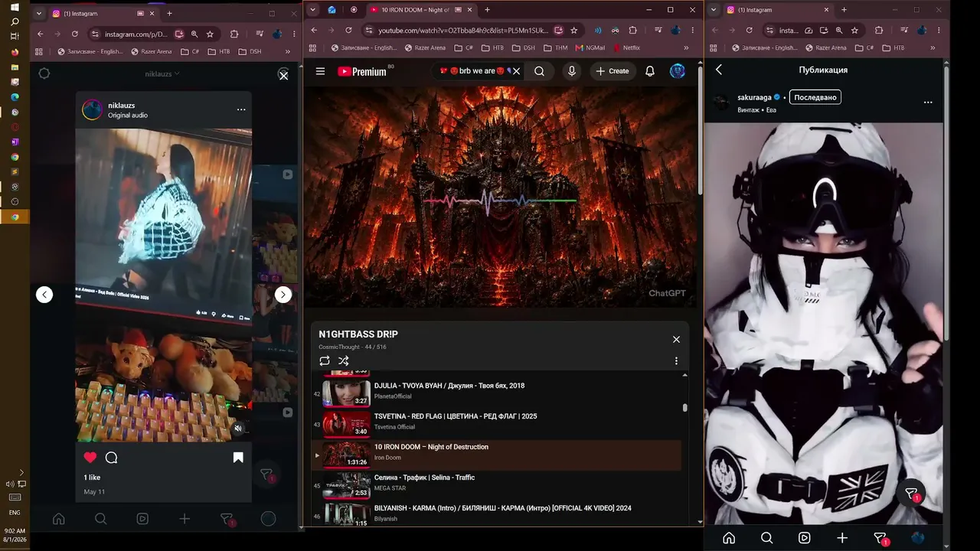Open more options on the niklauzs post
Image resolution: width=980 pixels, height=551 pixels.
tap(241, 109)
